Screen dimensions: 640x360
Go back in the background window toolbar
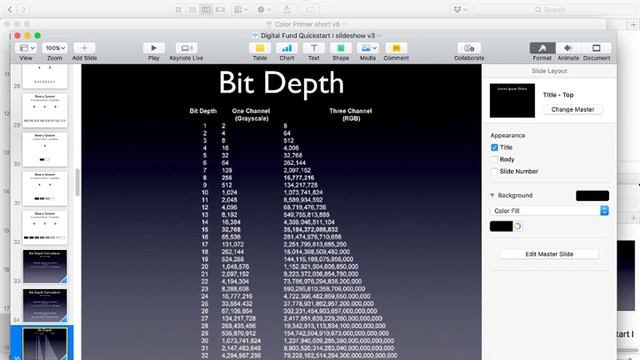pos(10,9)
